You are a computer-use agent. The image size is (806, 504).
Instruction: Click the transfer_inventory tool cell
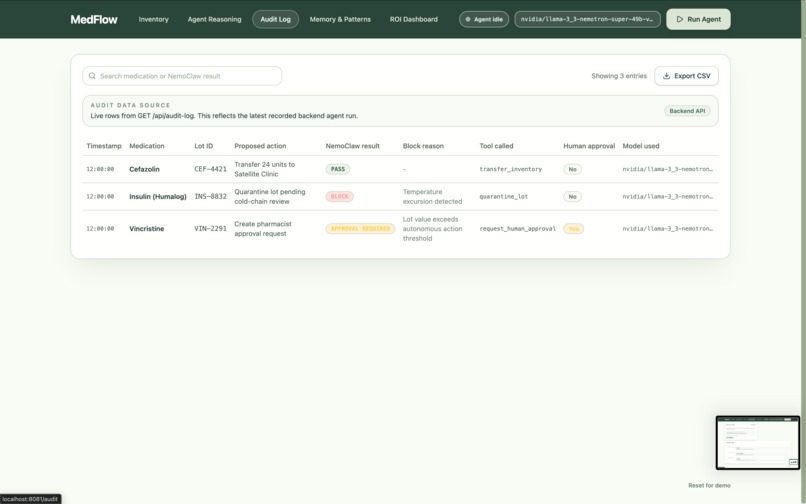(x=510, y=169)
